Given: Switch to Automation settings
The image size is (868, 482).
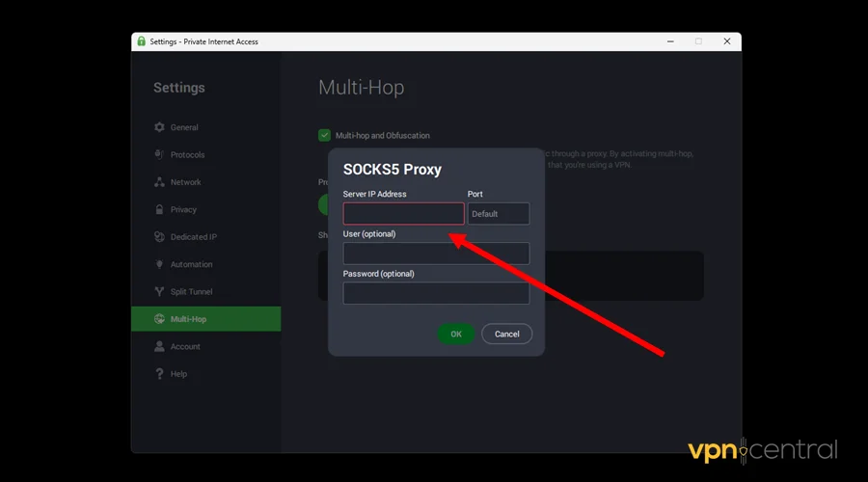Looking at the screenshot, I should click(206, 264).
